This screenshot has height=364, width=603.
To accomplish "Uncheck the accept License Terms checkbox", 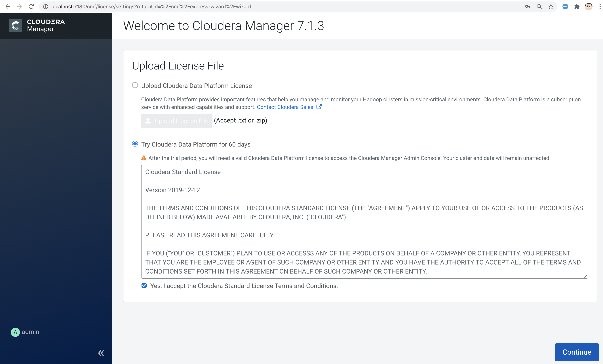I will coord(144,285).
